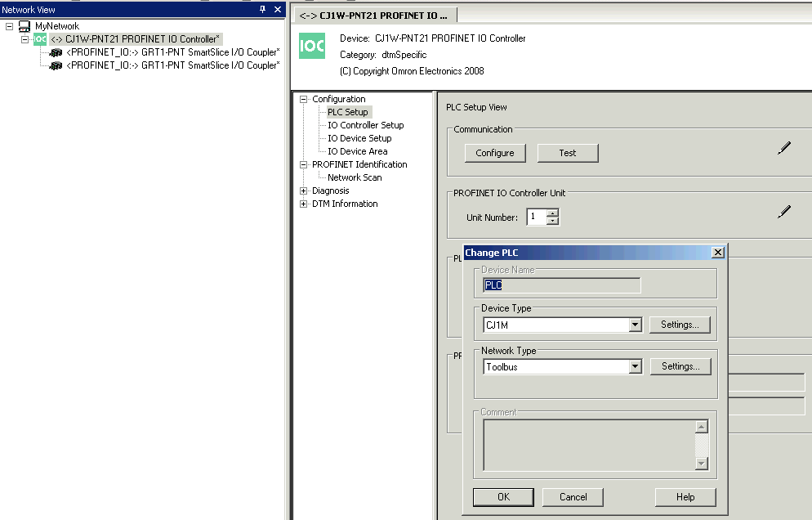Open Network Type Settings button

coord(680,366)
